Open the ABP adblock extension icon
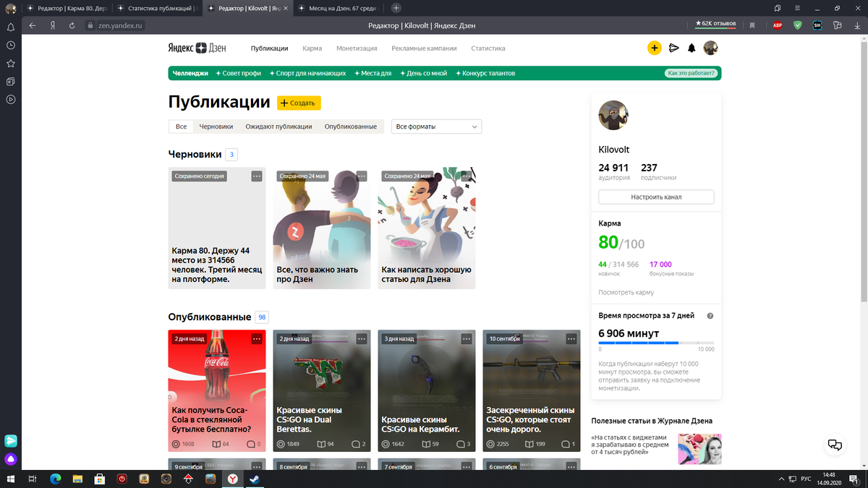Image resolution: width=868 pixels, height=488 pixels. [778, 25]
